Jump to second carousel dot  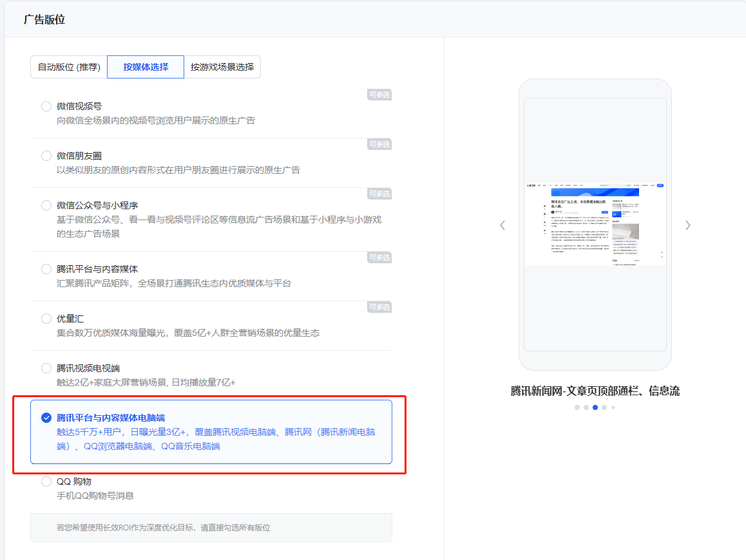pyautogui.click(x=586, y=407)
